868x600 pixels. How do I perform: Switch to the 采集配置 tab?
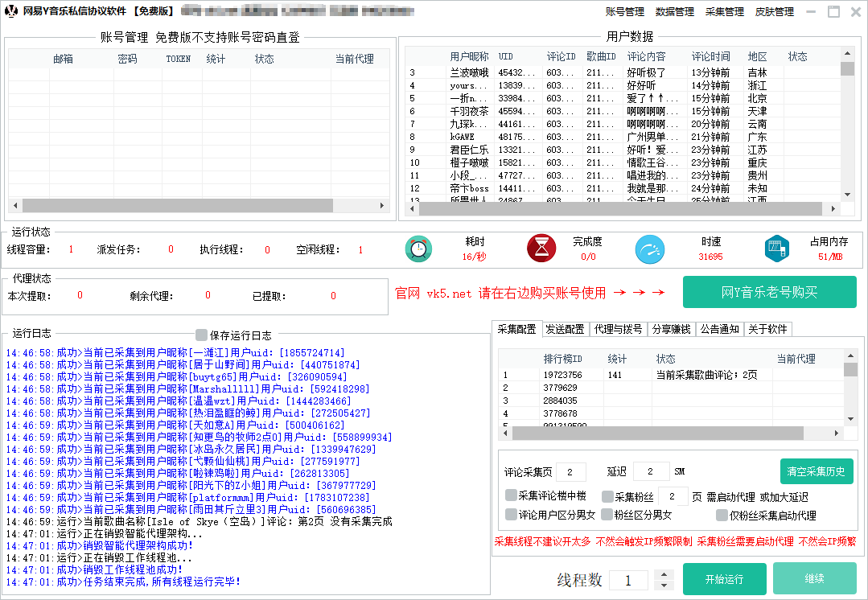[516, 329]
